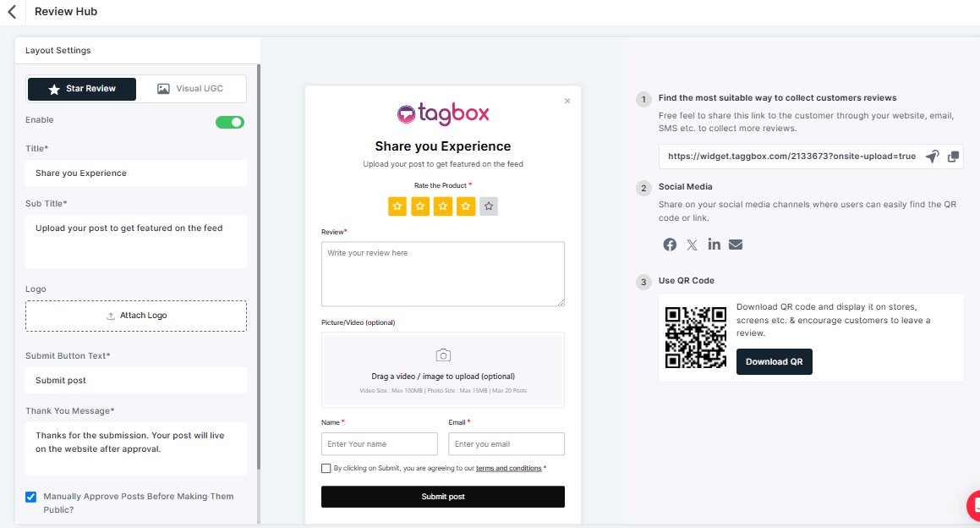This screenshot has height=528, width=980.
Task: Click the Attach Logo upload area
Action: (x=135, y=315)
